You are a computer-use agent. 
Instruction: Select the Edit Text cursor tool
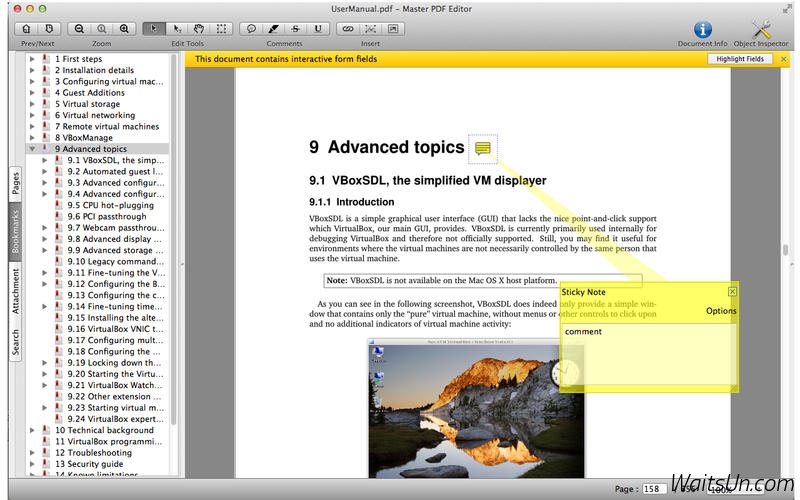[177, 29]
